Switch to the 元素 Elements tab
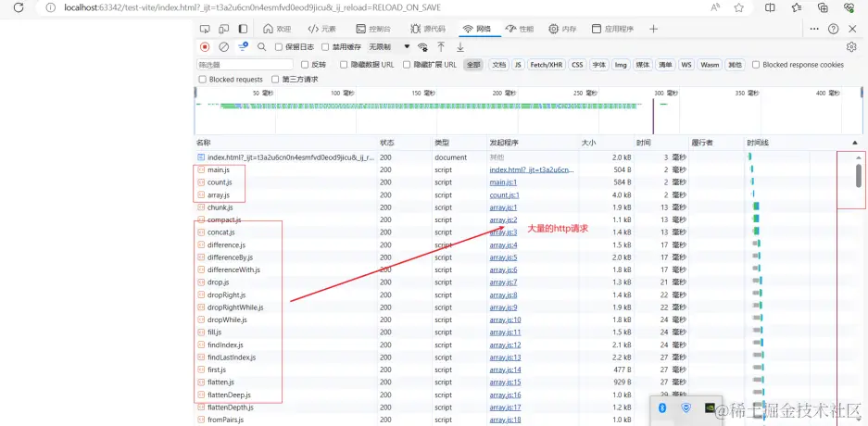868x426 pixels. [x=322, y=29]
